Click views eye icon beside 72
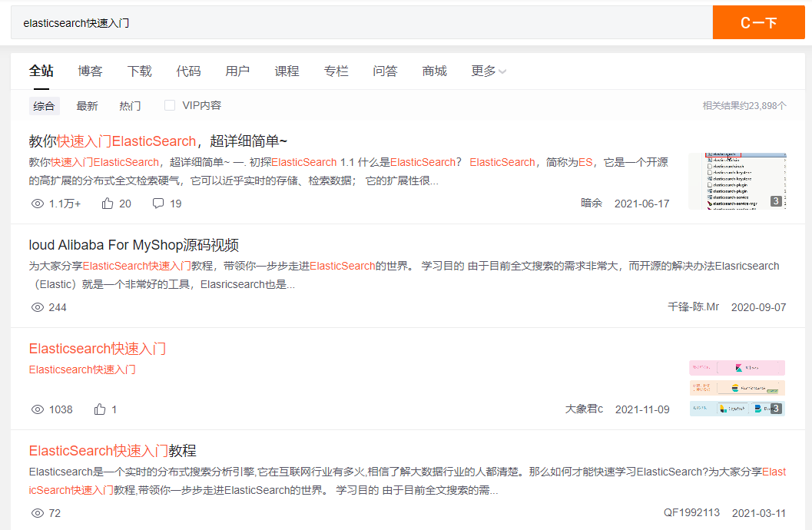Screen dimensions: 812x530 click(x=38, y=513)
